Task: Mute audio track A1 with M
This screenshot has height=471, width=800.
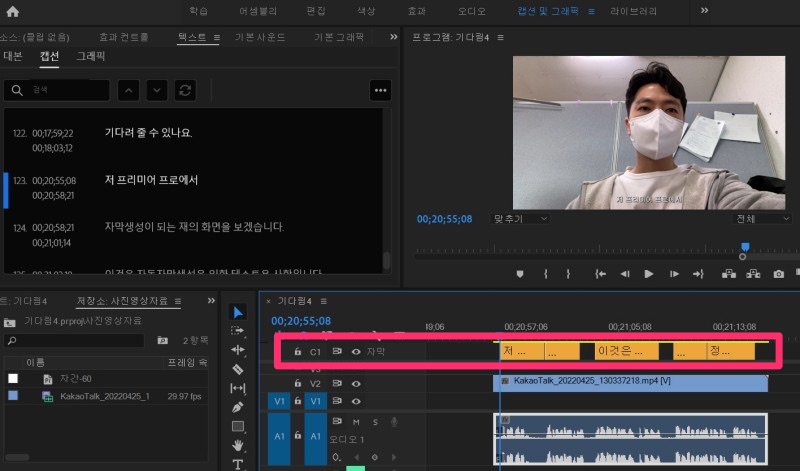Action: click(x=356, y=422)
